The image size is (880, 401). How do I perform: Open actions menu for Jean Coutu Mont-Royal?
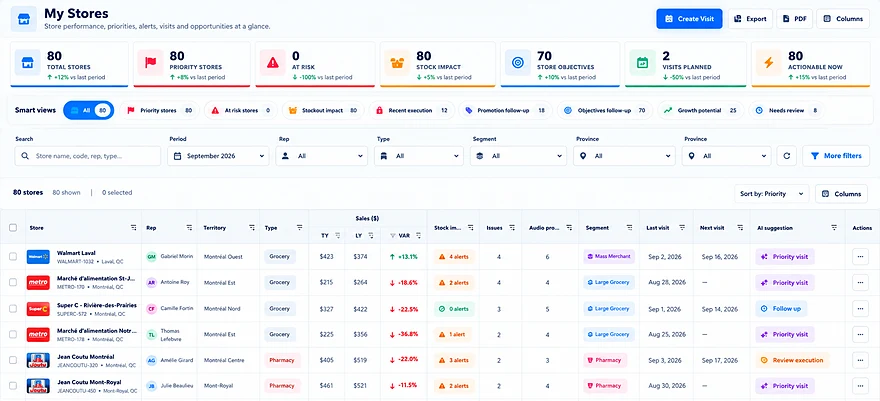[x=860, y=386]
